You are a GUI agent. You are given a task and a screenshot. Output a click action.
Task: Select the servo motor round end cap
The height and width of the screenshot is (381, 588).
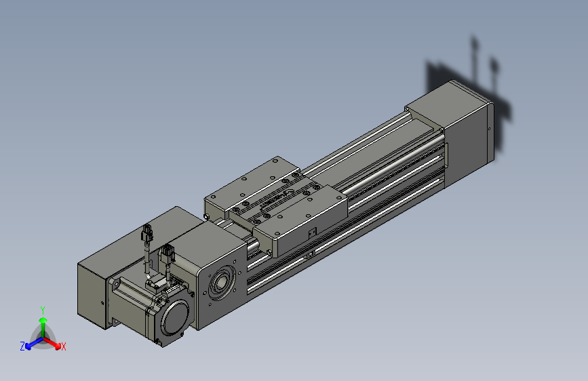[x=175, y=318]
